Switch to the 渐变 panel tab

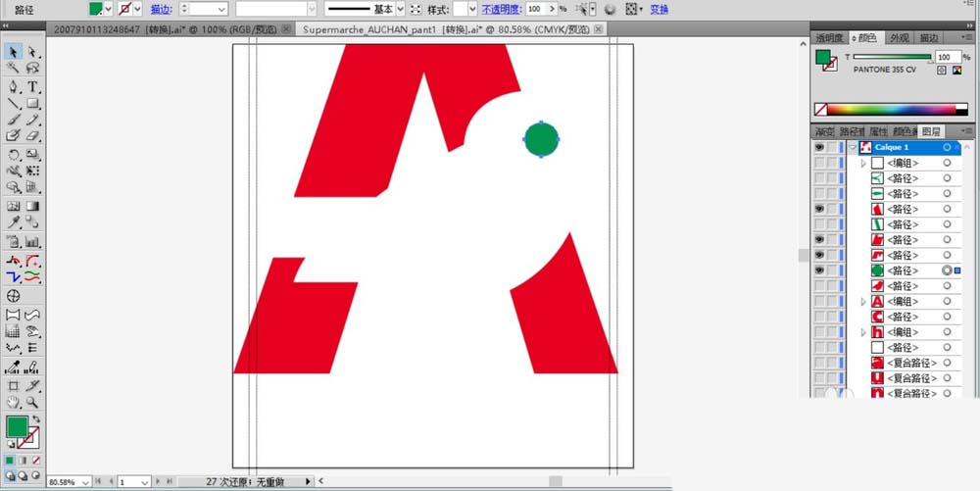click(824, 131)
